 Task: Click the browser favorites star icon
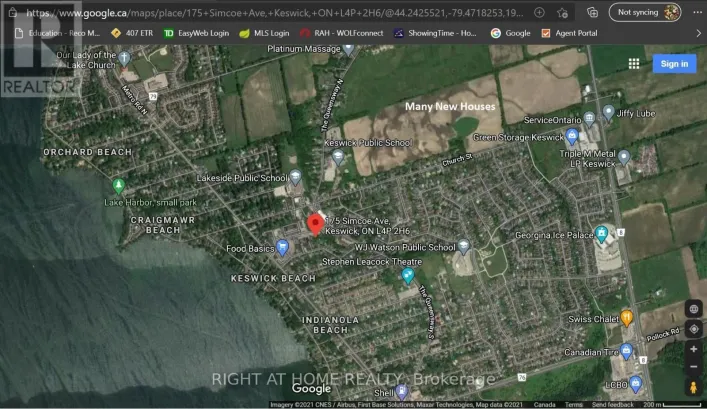(x=565, y=12)
